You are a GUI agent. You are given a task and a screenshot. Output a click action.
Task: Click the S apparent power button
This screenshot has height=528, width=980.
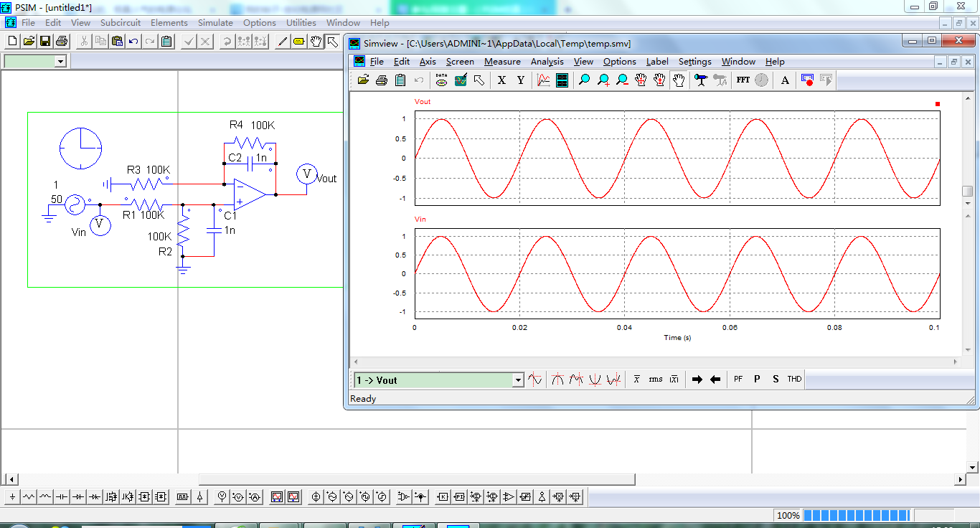click(776, 379)
